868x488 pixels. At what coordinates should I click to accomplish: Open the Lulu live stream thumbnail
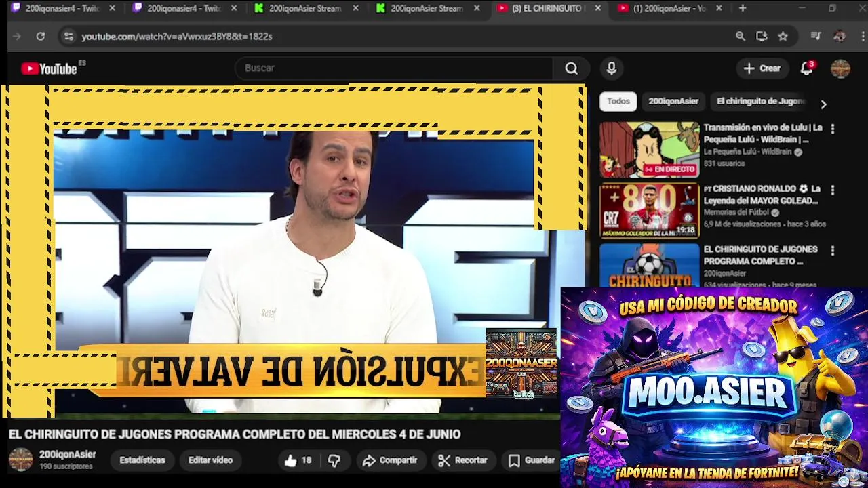649,150
